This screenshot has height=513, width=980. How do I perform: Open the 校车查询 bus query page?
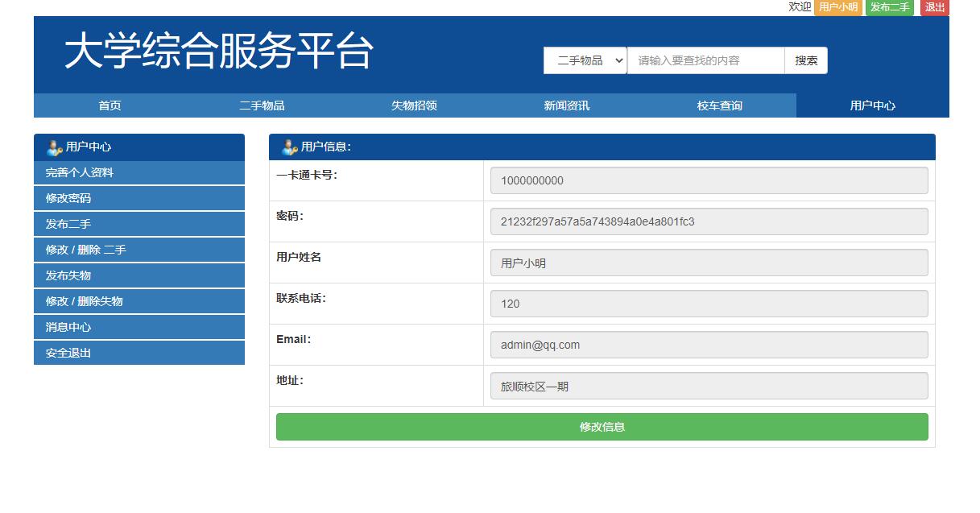(x=717, y=105)
